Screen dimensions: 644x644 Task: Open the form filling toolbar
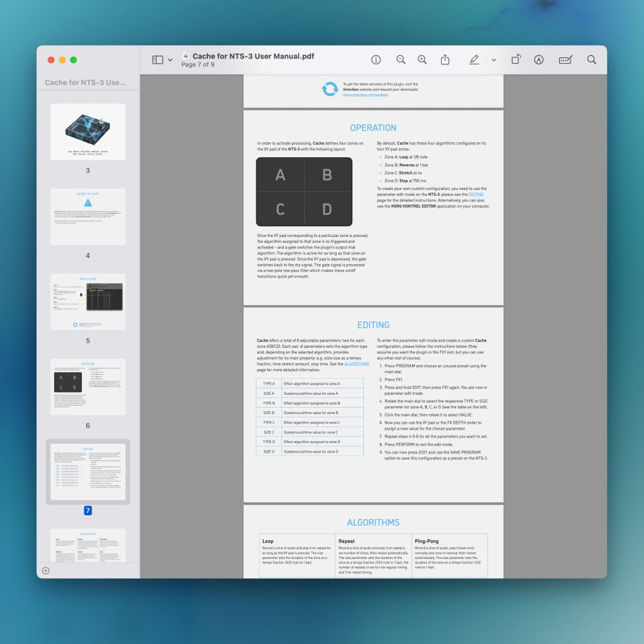pos(565,60)
